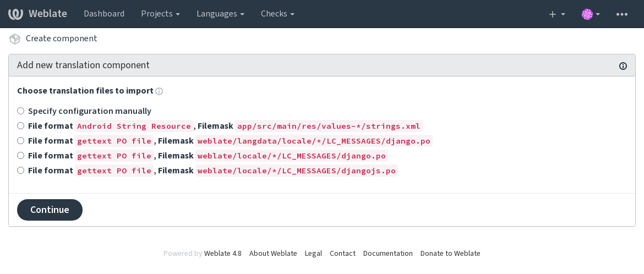
Task: Open the user avatar menu
Action: (x=591, y=14)
